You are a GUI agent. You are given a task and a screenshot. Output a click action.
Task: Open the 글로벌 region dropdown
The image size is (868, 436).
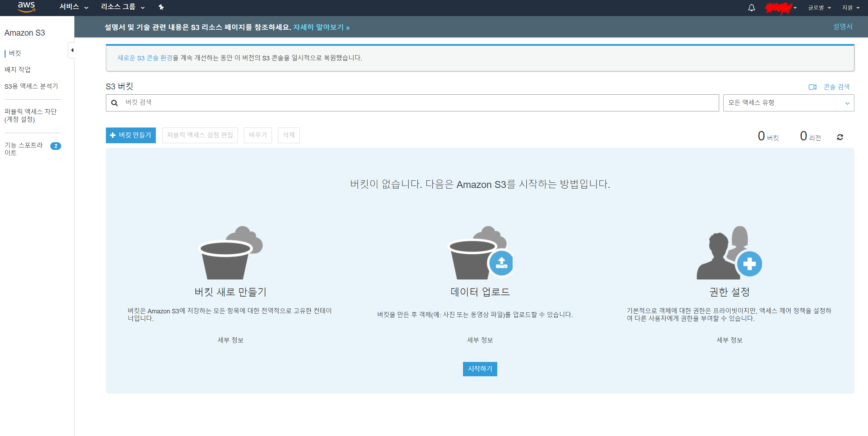819,8
